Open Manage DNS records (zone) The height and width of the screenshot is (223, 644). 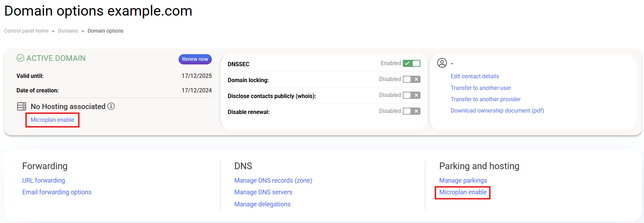[x=273, y=181]
